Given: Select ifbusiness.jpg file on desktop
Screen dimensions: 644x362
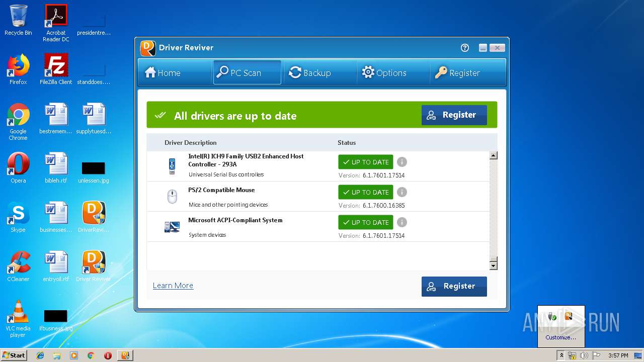Looking at the screenshot, I should coord(56,320).
